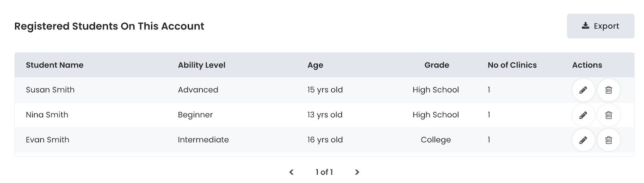Open edit for Evan Smith

(583, 140)
